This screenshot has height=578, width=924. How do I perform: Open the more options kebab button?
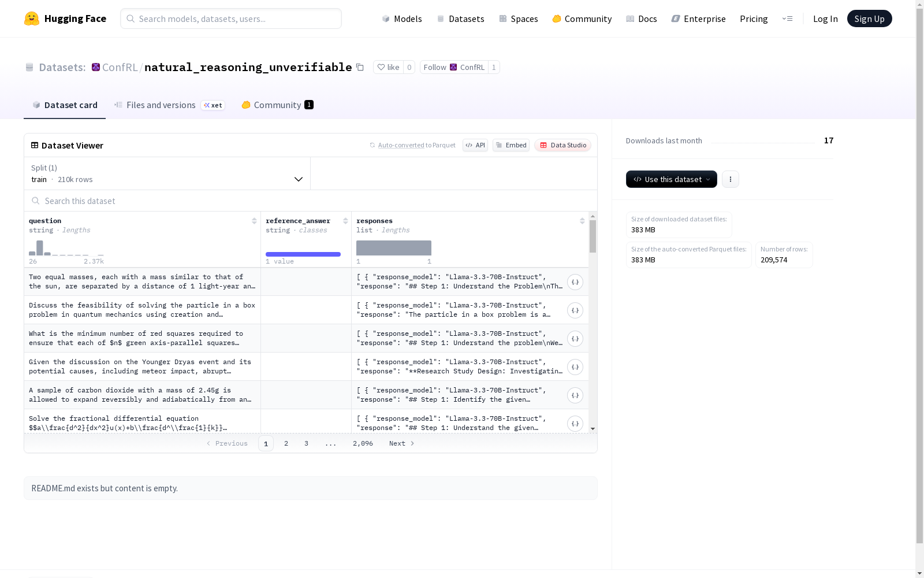pyautogui.click(x=731, y=179)
